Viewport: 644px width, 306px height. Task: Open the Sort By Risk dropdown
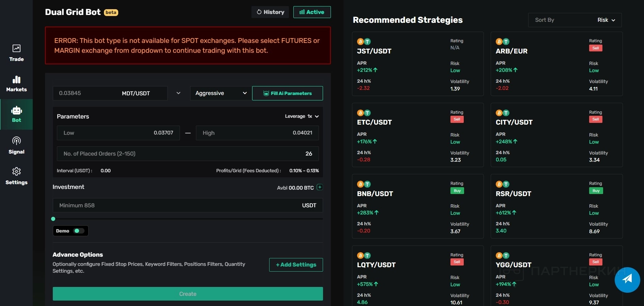click(x=574, y=20)
